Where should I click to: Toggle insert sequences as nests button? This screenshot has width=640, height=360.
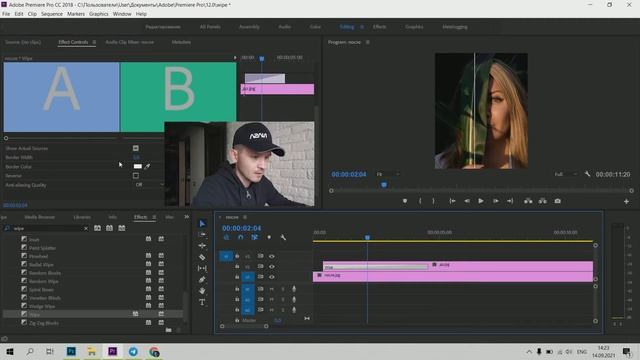pos(227,237)
